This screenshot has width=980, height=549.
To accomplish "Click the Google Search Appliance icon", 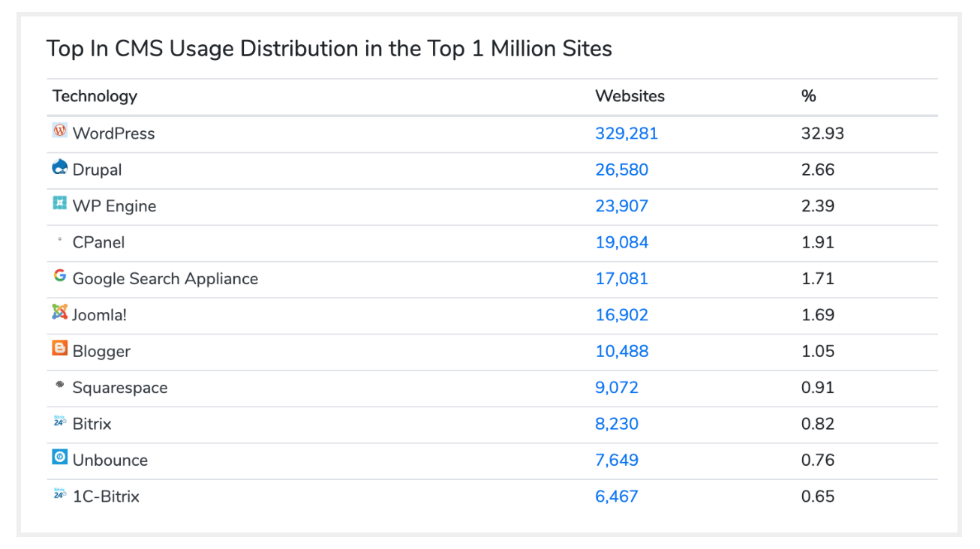I will click(x=60, y=276).
